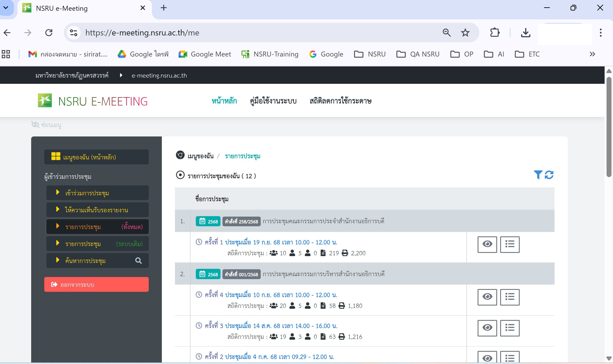Click the browser address bar URL
613x364 pixels.
point(142,33)
